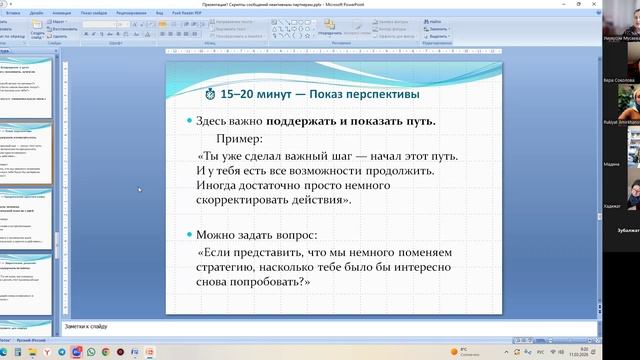Viewport: 640px width, 360px height.
Task: Open the font name combo box
Action: click(98, 24)
